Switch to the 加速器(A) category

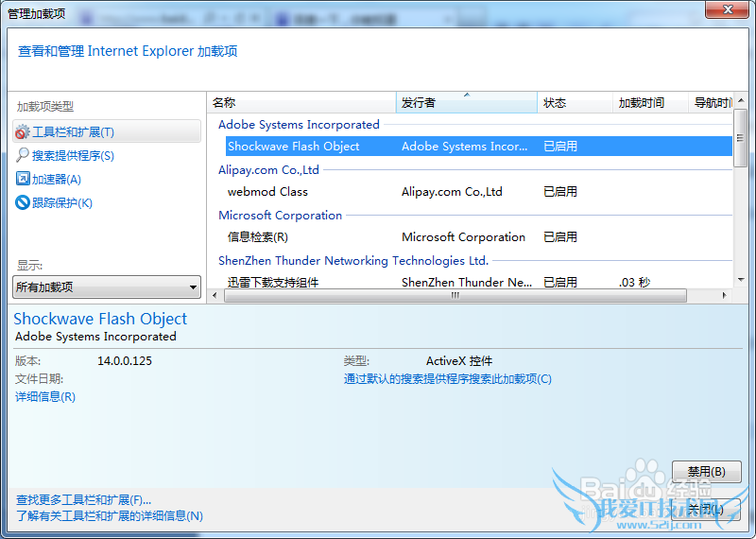[x=57, y=179]
